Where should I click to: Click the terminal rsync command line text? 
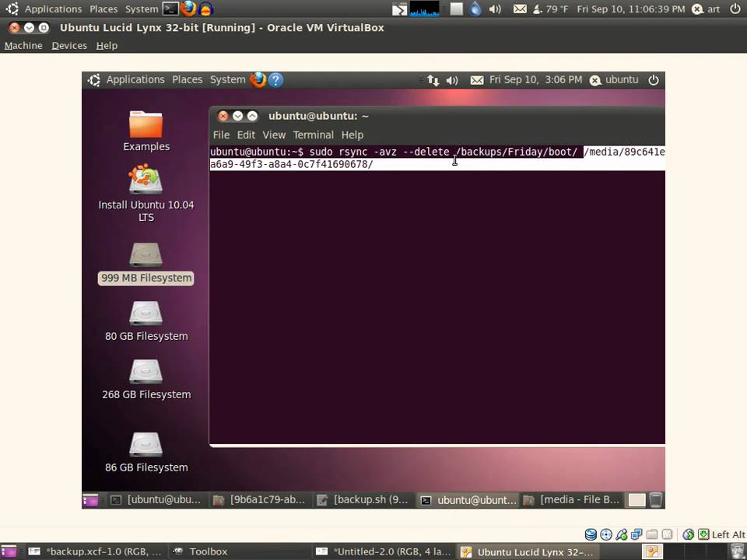pos(437,158)
